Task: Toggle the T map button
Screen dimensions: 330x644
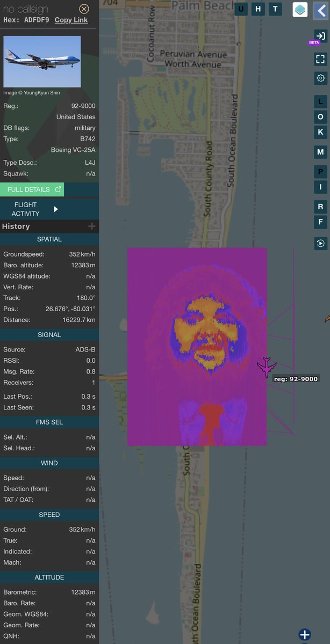Action: pos(275,9)
